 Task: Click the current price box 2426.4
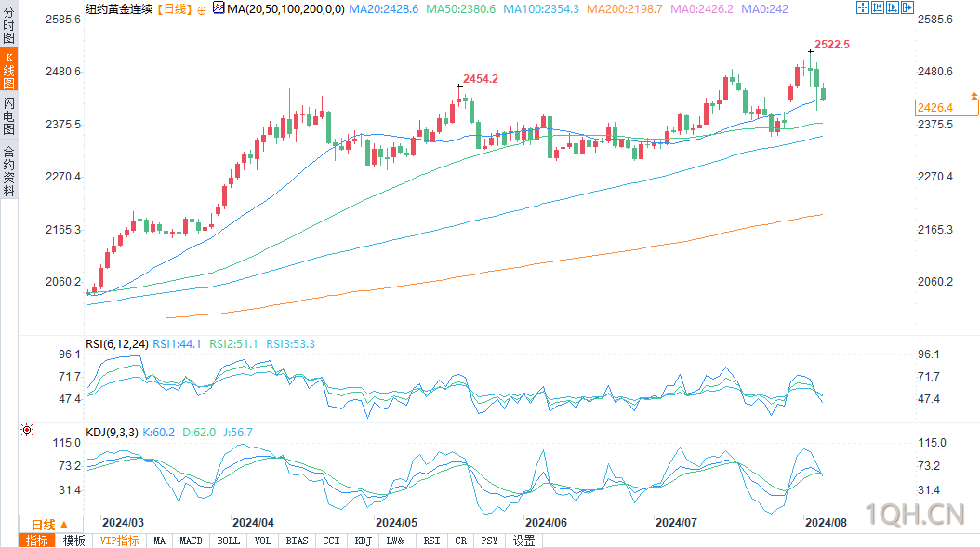click(946, 108)
